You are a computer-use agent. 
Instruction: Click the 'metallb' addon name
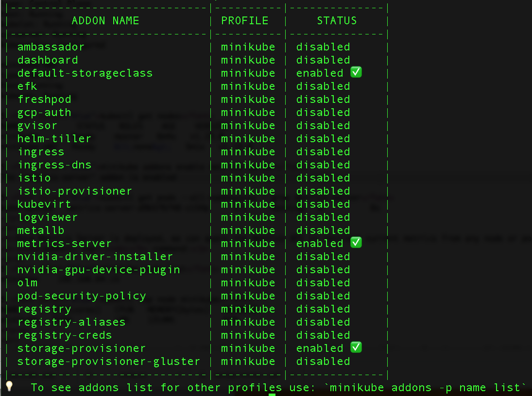click(41, 231)
